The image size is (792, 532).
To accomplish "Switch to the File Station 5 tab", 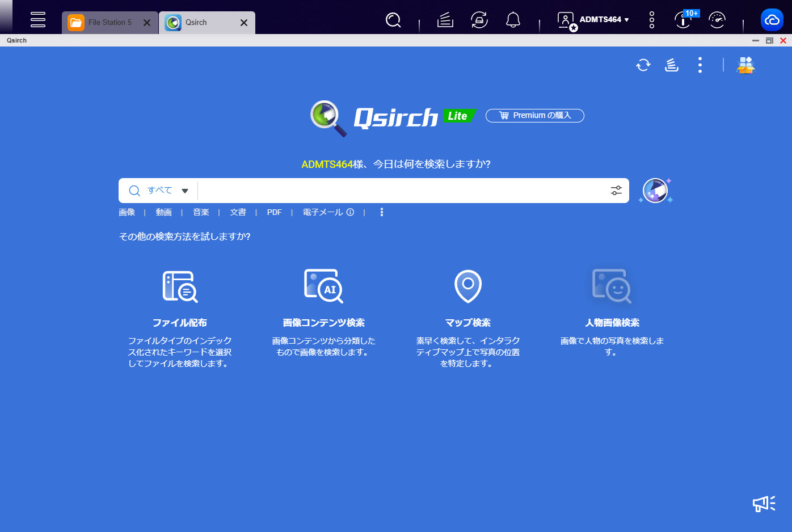I will tap(105, 23).
